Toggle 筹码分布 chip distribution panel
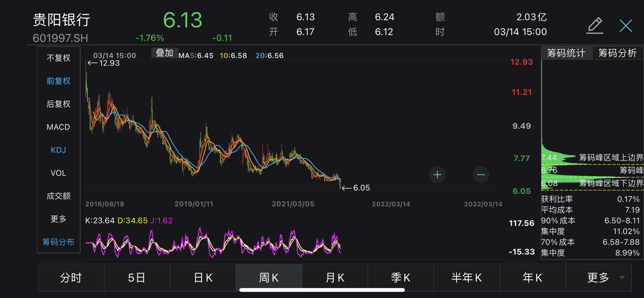This screenshot has width=644, height=298. [x=58, y=242]
